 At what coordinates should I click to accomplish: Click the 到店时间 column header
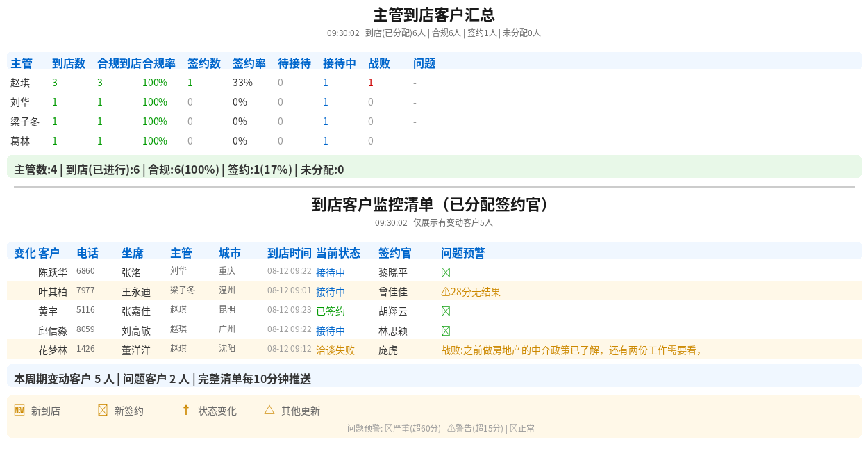290,253
